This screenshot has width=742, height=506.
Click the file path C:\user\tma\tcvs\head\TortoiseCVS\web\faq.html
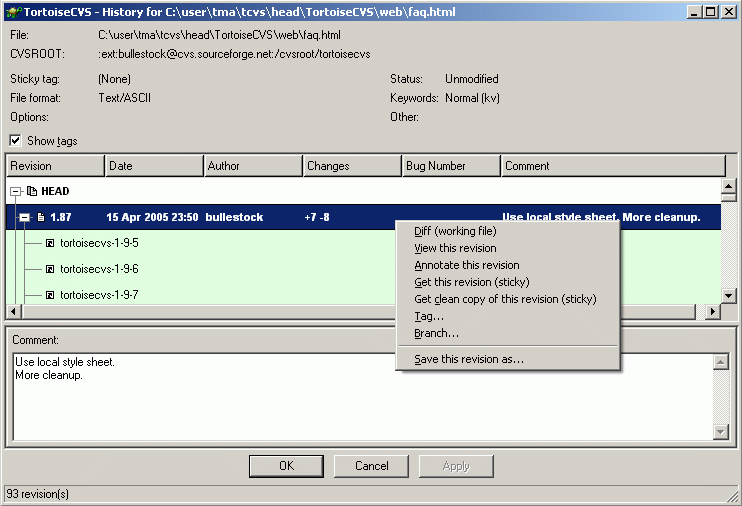click(x=219, y=35)
